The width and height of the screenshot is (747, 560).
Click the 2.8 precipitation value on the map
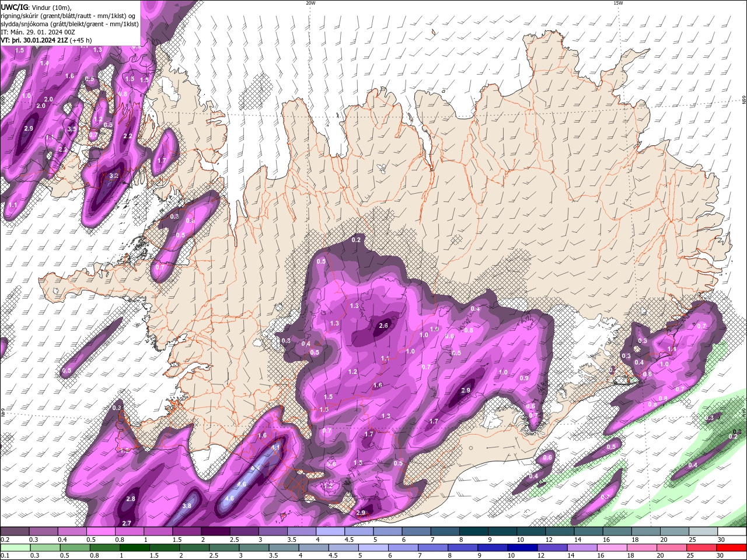[x=131, y=499]
